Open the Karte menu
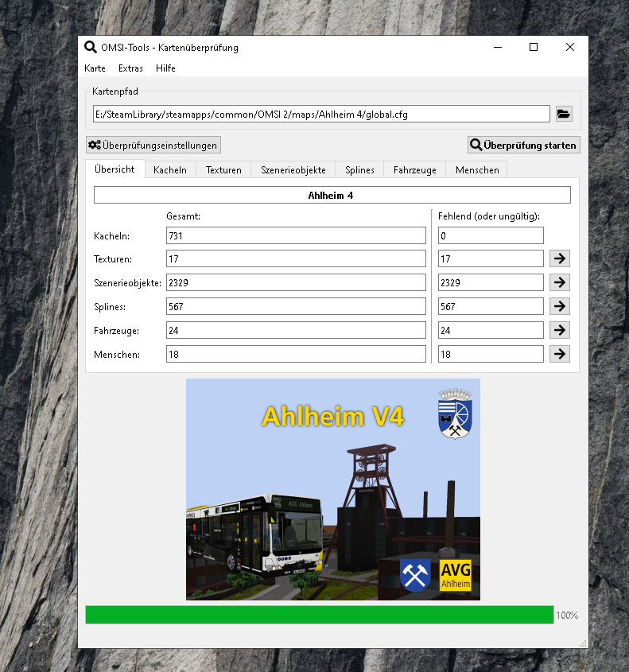This screenshot has width=629, height=672. tap(95, 68)
